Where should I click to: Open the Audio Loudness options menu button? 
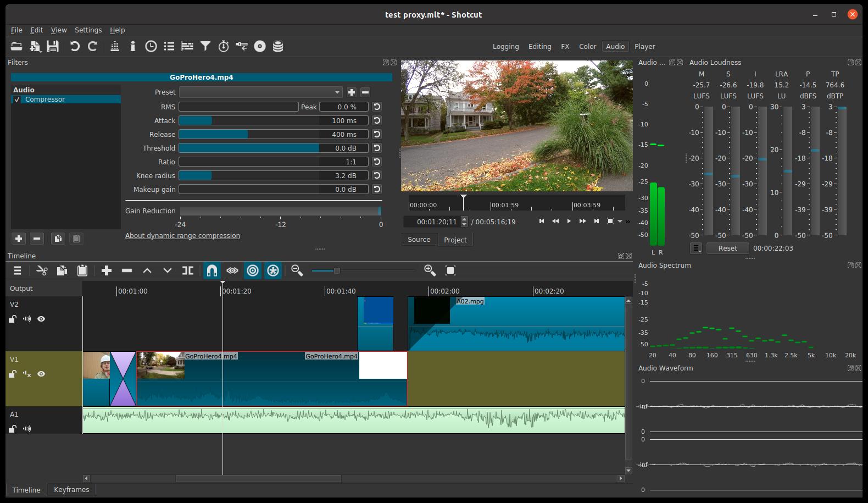(x=696, y=248)
